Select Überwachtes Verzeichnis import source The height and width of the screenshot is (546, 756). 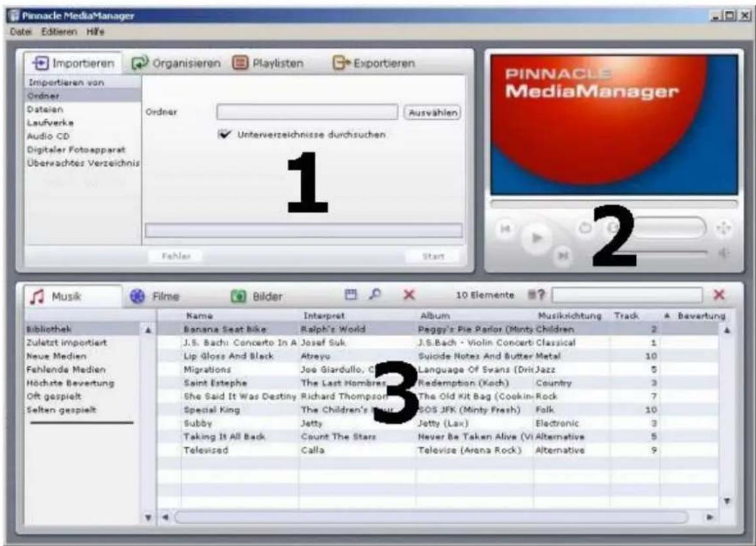click(83, 163)
